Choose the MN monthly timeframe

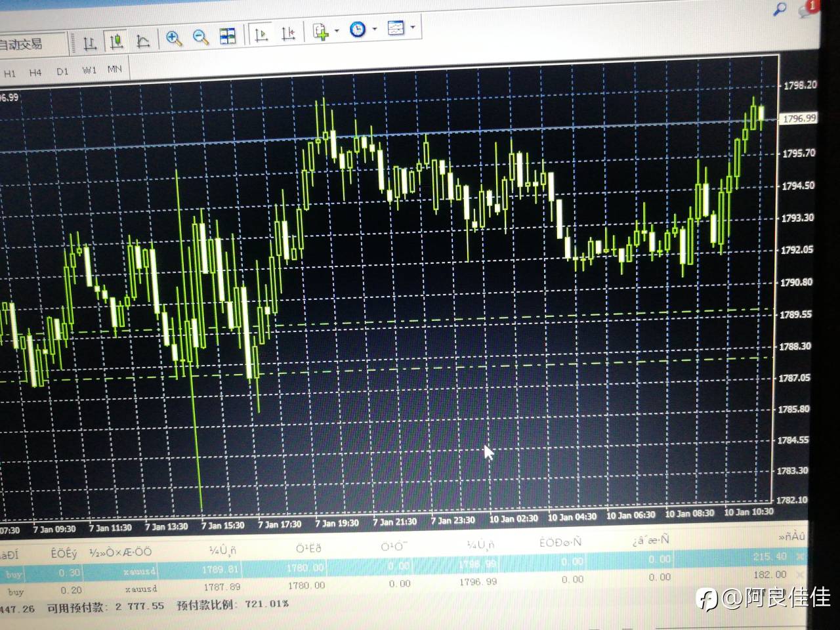(x=115, y=68)
